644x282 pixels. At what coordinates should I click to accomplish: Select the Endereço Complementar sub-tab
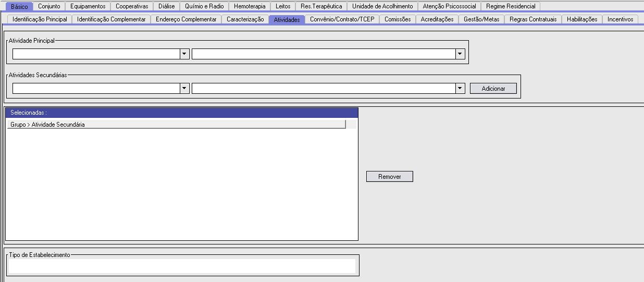(186, 19)
